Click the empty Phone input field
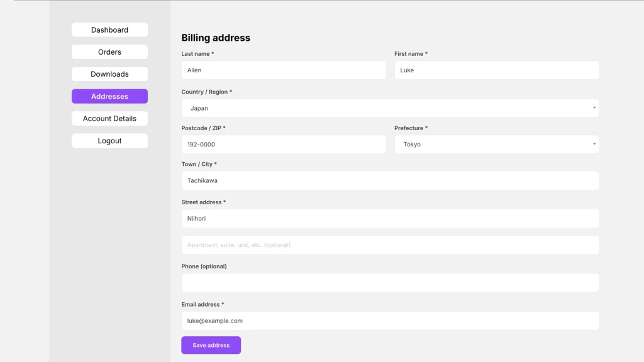644x362 pixels. tap(389, 283)
